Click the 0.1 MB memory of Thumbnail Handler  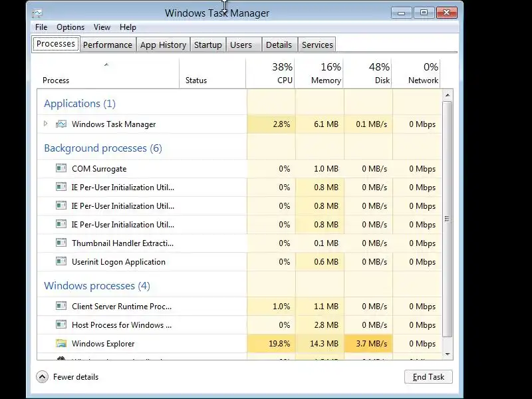pos(326,243)
